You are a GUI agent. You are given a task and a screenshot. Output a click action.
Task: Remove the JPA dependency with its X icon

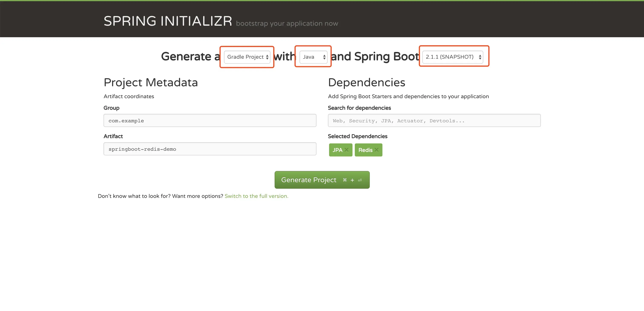point(346,150)
